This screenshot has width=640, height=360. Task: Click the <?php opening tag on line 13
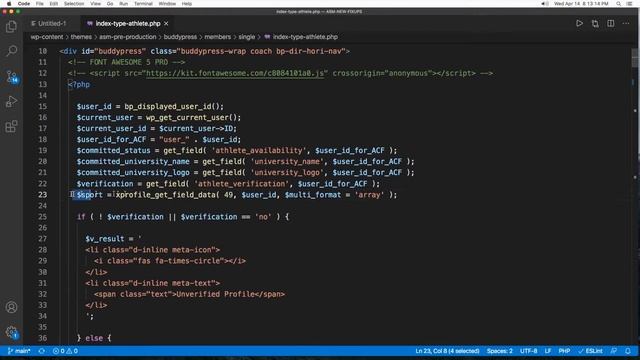coord(79,84)
